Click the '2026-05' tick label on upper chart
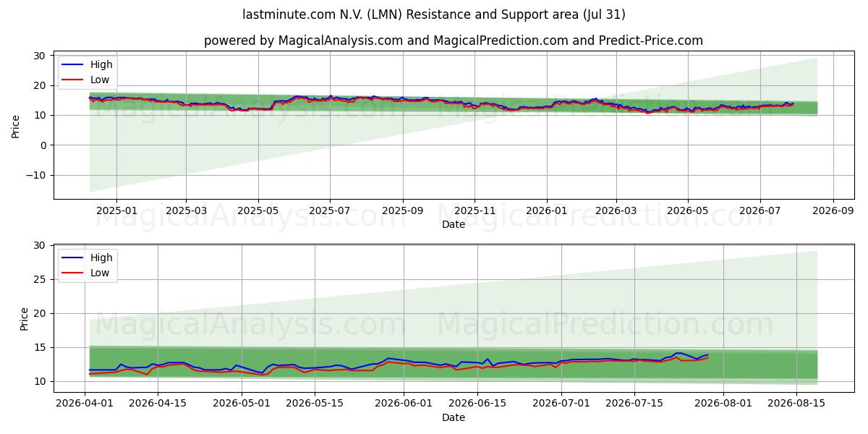Viewport: 868px width, 434px height. pos(687,210)
